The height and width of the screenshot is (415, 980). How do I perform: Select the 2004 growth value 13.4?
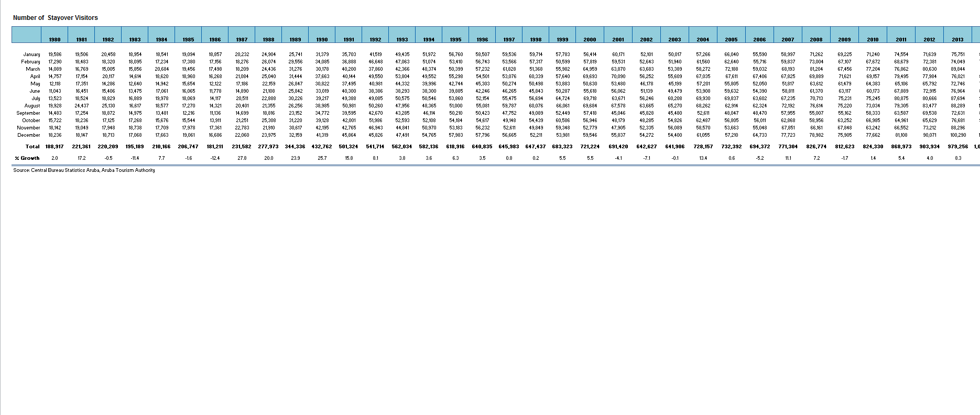pos(703,158)
